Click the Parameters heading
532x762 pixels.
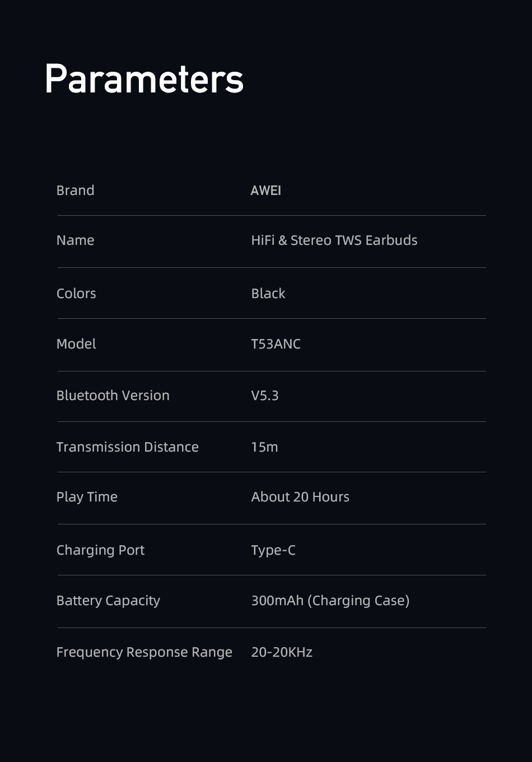pyautogui.click(x=144, y=79)
